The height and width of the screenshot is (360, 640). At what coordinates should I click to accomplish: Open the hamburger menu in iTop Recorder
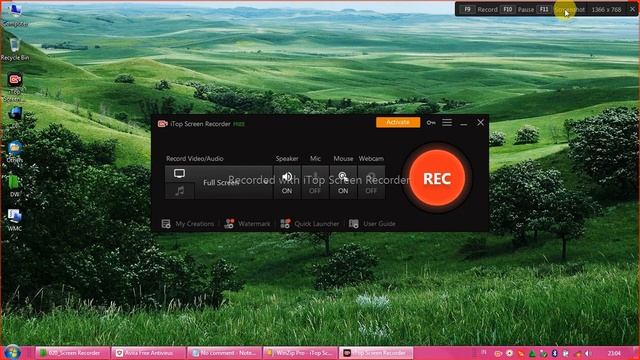click(447, 122)
